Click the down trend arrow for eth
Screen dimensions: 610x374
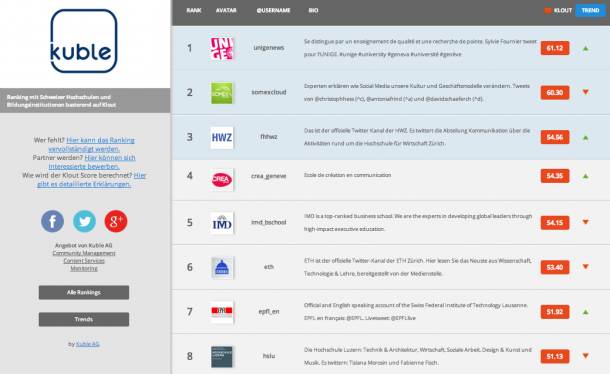pyautogui.click(x=585, y=267)
